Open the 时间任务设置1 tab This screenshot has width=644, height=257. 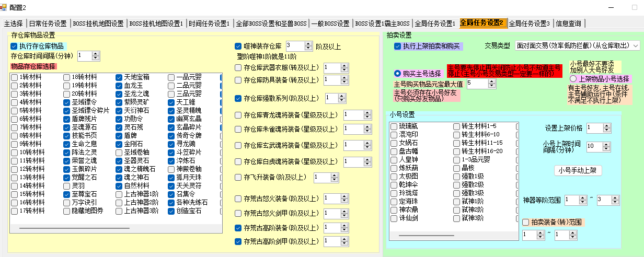pos(209,24)
